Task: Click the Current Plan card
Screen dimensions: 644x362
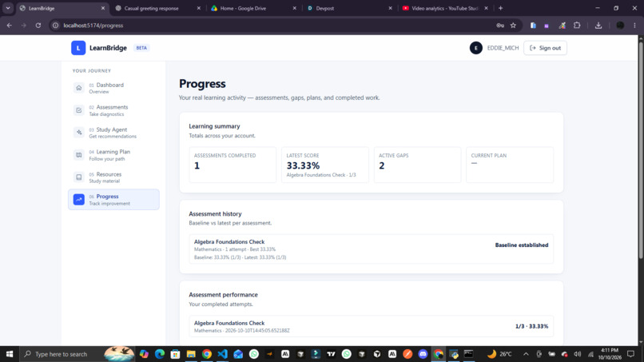Action: (510, 165)
